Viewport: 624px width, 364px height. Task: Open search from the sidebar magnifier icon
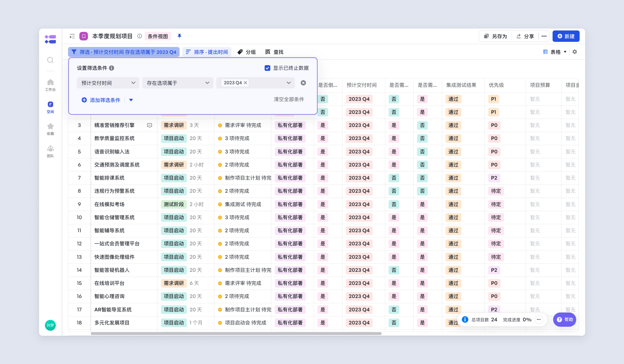pyautogui.click(x=50, y=60)
